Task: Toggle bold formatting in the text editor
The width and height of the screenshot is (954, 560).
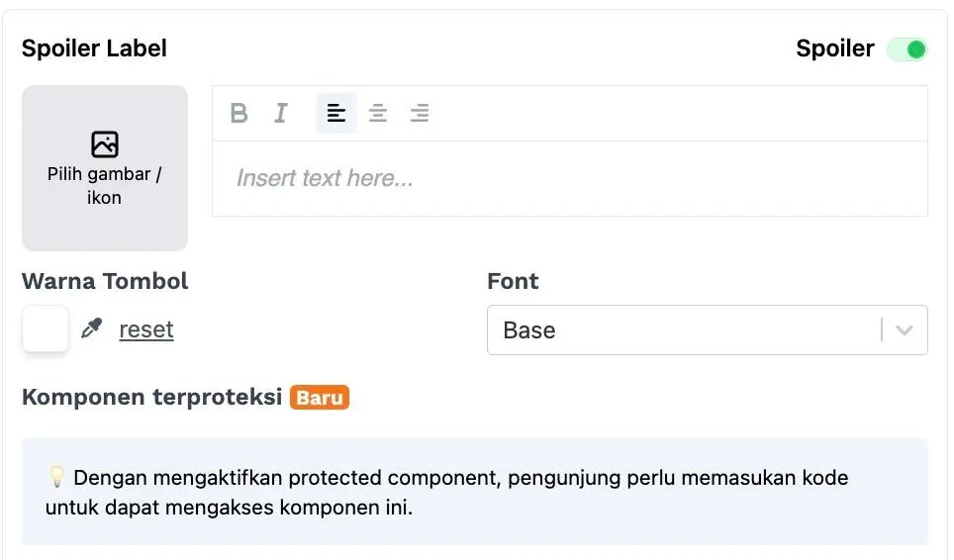Action: coord(238,113)
